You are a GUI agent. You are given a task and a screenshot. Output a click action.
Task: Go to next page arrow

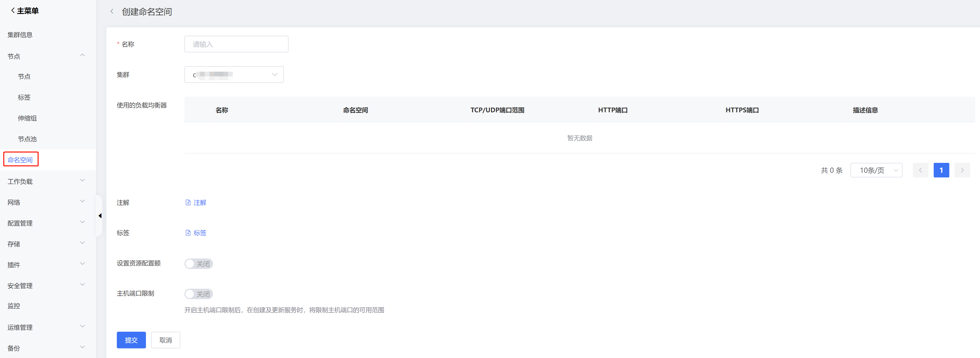[x=962, y=170]
